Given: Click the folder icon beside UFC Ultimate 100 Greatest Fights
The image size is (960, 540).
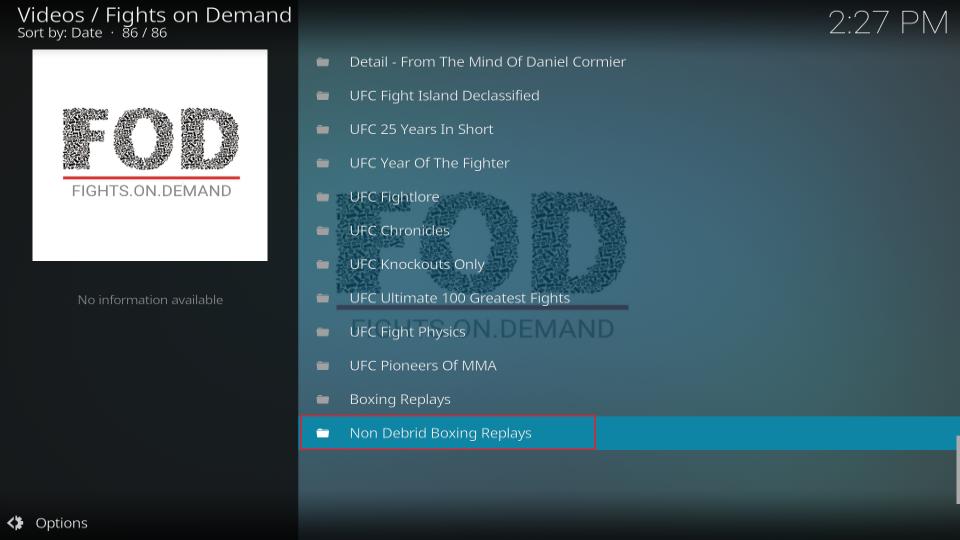Looking at the screenshot, I should tap(323, 298).
